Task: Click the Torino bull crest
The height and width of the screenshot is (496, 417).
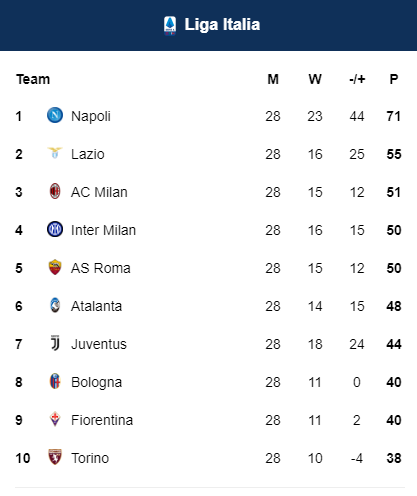Action: 55,457
